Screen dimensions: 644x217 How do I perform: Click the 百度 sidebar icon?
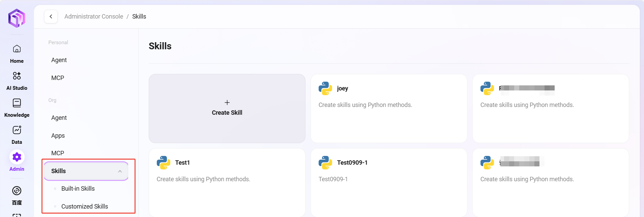click(x=17, y=191)
